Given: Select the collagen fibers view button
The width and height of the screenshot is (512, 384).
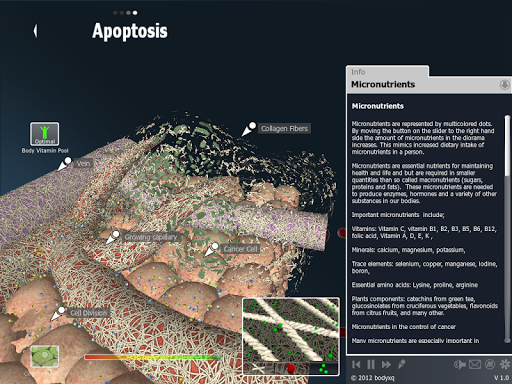Looking at the screenshot, I should click(x=260, y=368).
